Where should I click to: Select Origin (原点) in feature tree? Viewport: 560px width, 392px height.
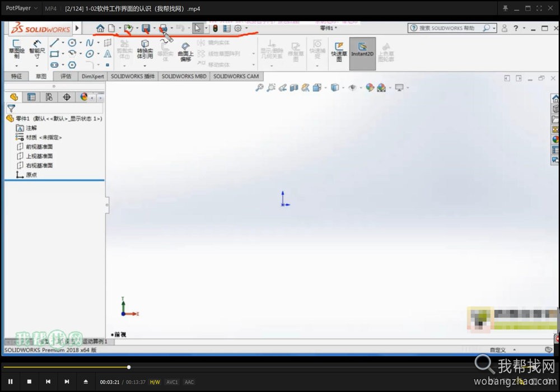tap(26, 175)
